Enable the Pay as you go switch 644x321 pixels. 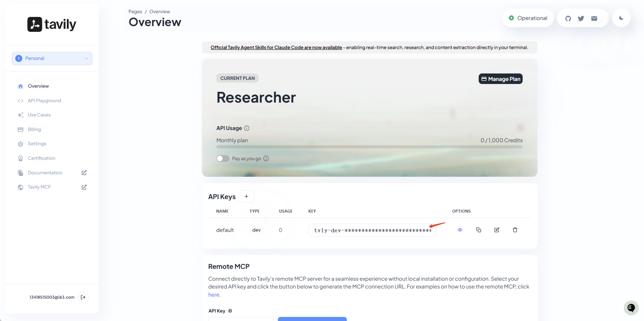(223, 158)
